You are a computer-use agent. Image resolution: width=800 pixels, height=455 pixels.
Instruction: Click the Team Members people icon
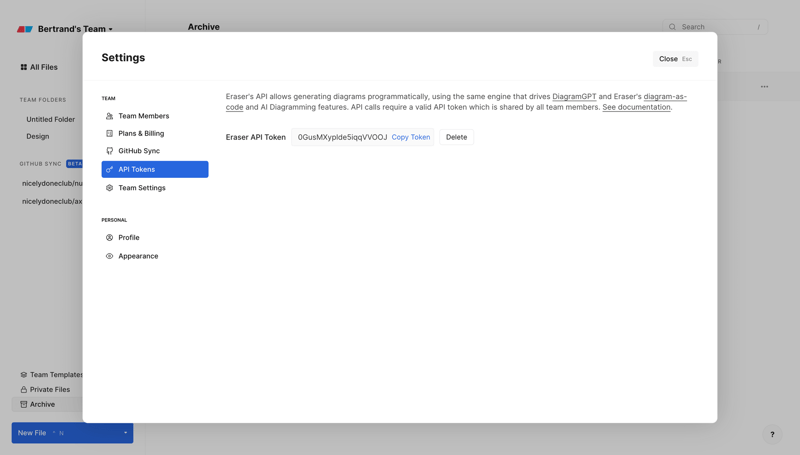109,116
